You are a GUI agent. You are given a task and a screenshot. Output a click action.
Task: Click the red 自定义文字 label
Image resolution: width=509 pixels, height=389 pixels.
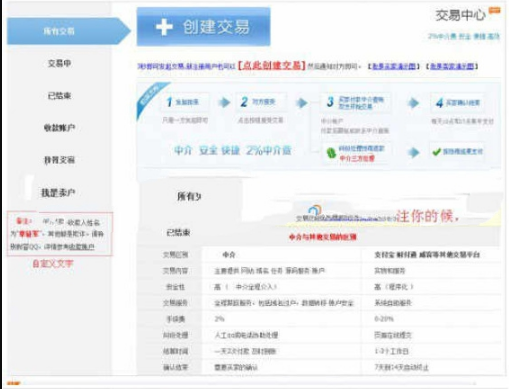click(x=53, y=264)
